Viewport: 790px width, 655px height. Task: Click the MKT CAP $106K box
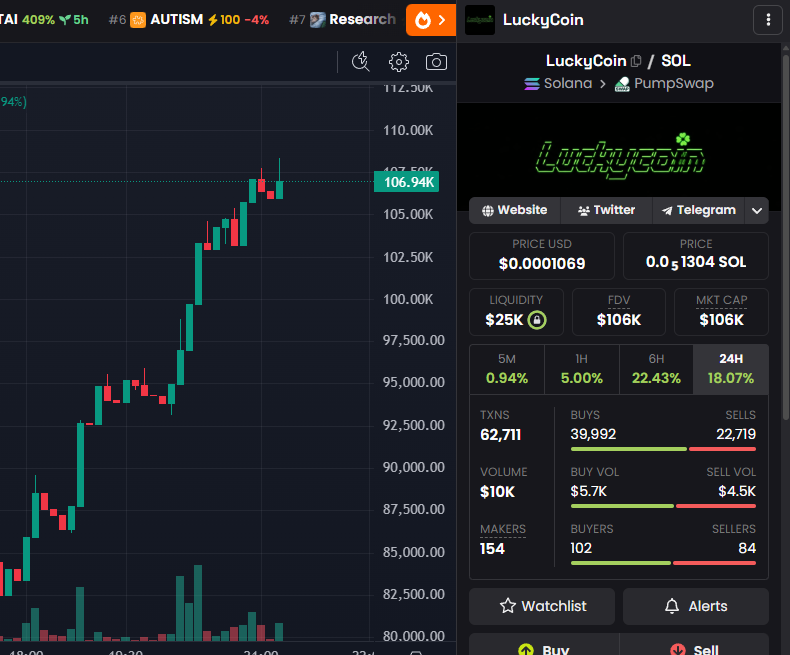coord(721,312)
